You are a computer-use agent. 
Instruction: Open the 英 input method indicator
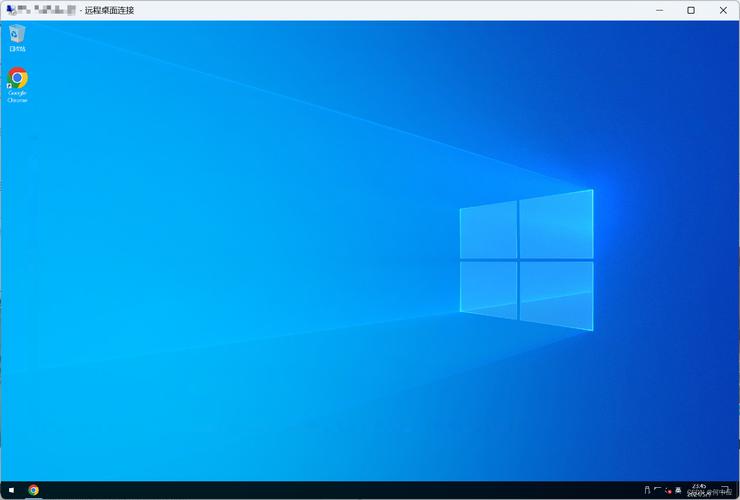[678, 491]
